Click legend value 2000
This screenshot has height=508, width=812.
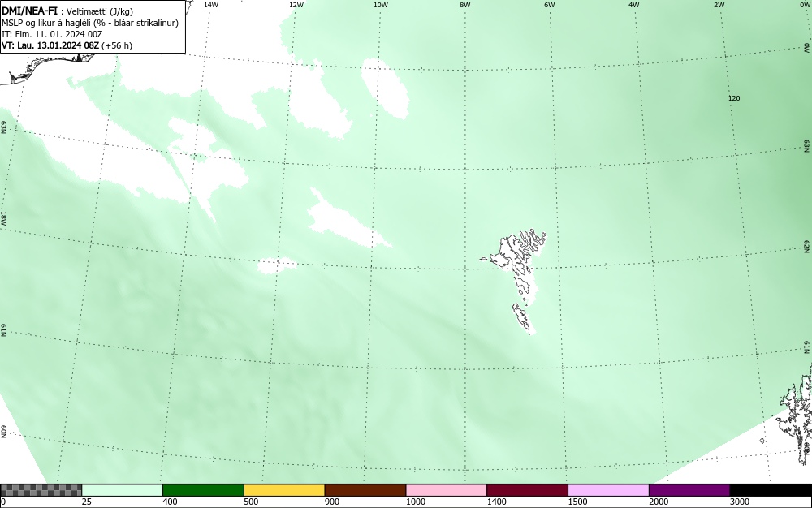[x=659, y=502]
